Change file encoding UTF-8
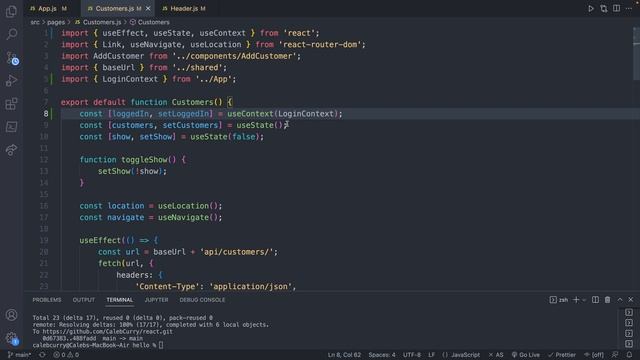Image resolution: width=640 pixels, height=360 pixels. 412,355
